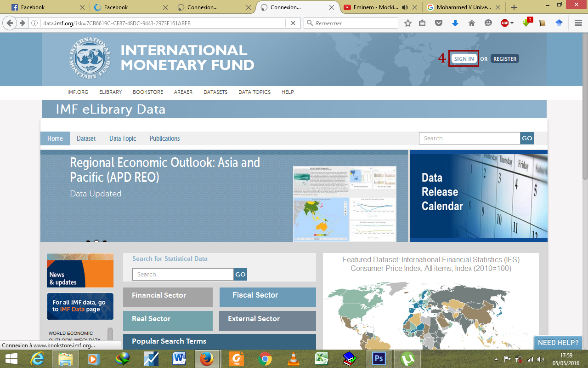
Task: Switch to the second Facebook tab
Action: [x=131, y=7]
